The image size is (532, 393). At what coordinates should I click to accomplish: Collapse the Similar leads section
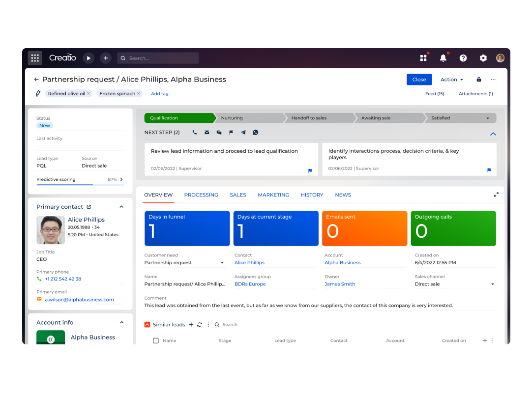(147, 324)
